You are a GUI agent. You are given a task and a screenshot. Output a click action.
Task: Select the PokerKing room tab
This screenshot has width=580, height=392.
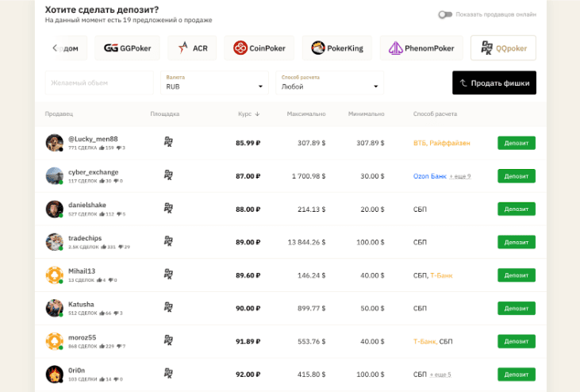point(337,48)
